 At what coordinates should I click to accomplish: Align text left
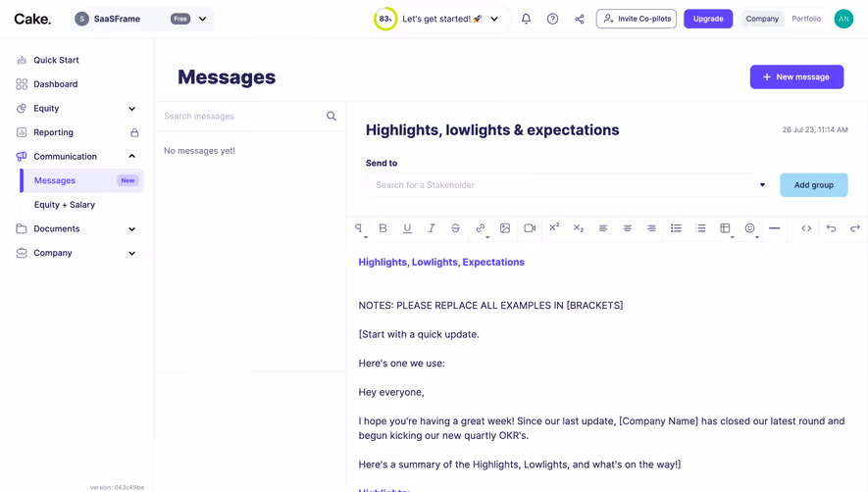click(x=603, y=228)
